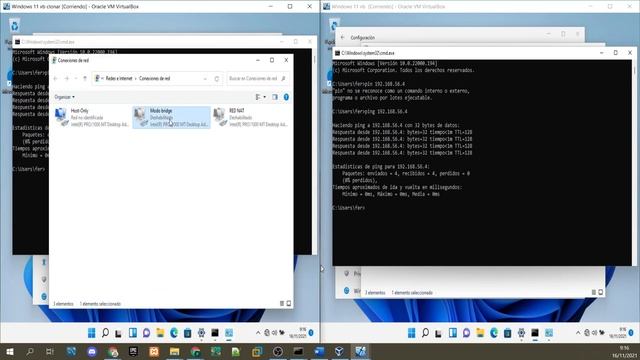Switch to details view in Conexiones status bar

click(282, 304)
